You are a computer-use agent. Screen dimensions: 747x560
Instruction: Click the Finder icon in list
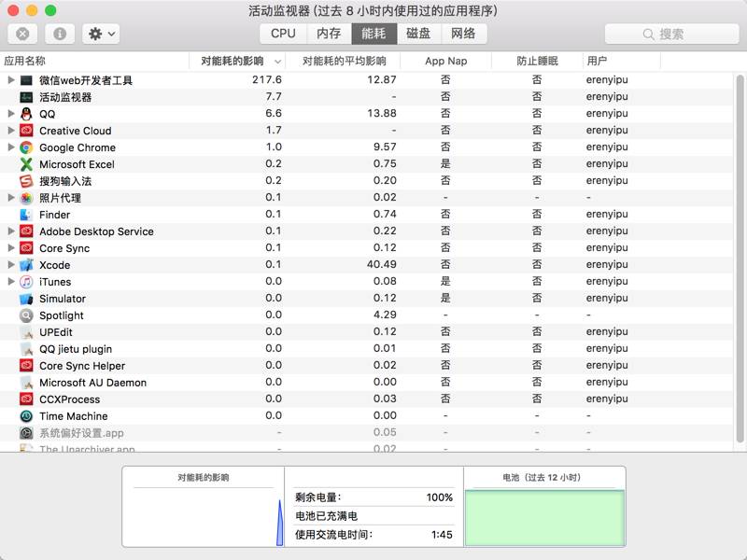pyautogui.click(x=26, y=215)
